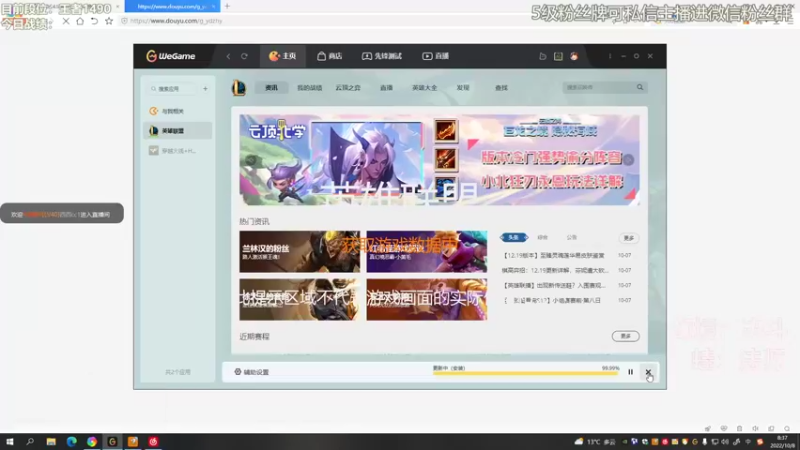Open the WeGame taskbar icon
800x450 pixels.
[112, 441]
